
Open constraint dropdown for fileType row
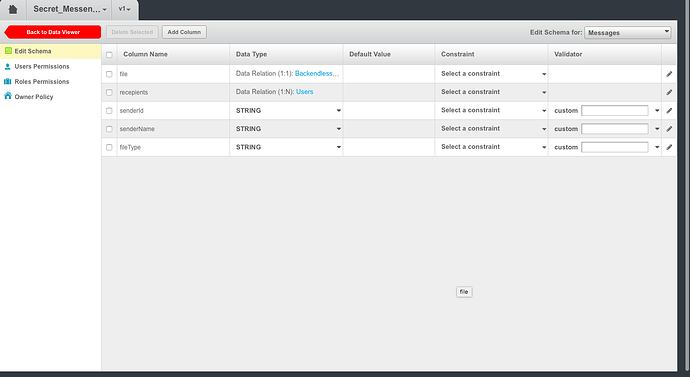tap(493, 147)
